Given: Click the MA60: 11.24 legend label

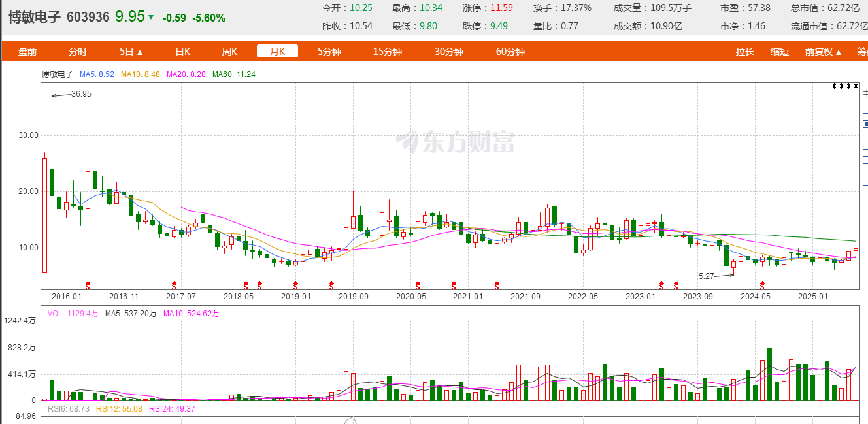Looking at the screenshot, I should click(234, 74).
